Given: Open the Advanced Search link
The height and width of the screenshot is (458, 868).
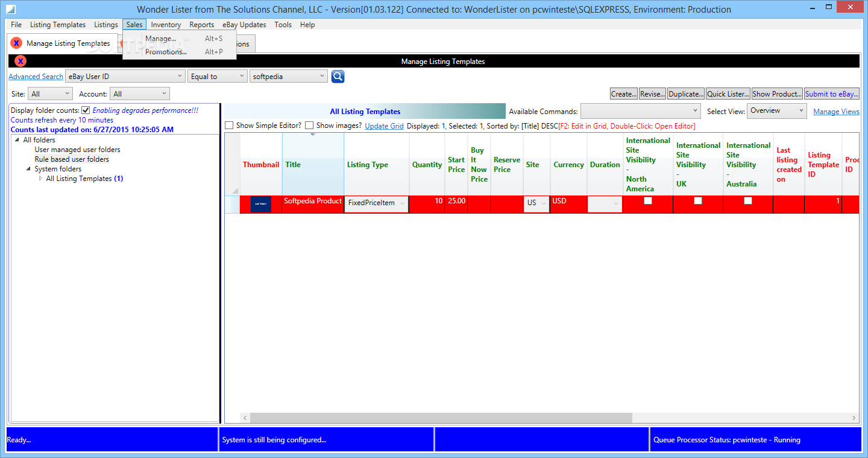Looking at the screenshot, I should [x=36, y=77].
